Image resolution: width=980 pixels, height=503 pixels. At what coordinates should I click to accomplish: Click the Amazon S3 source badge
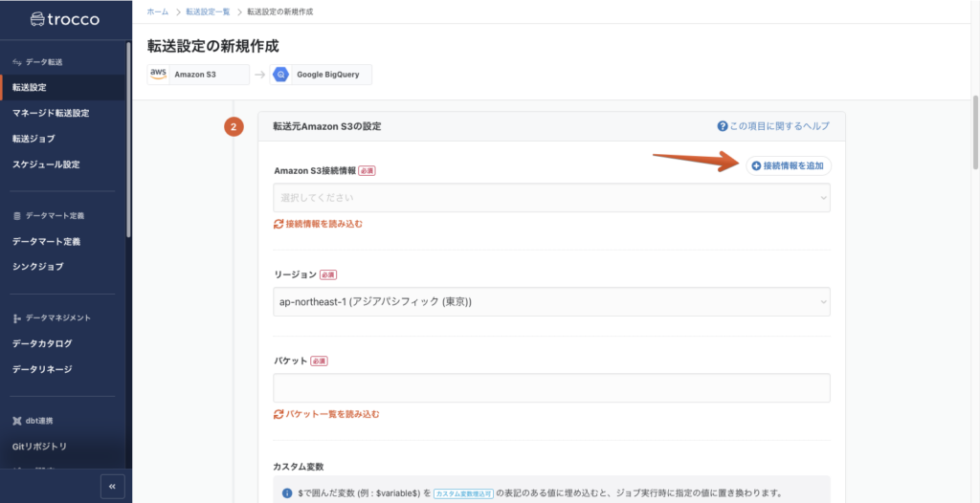[x=198, y=75]
